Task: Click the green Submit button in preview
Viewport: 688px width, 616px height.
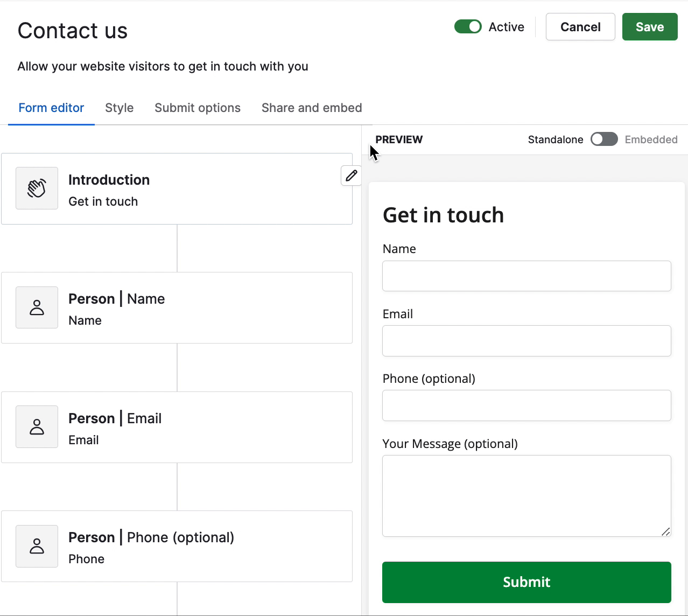Action: pos(526,582)
